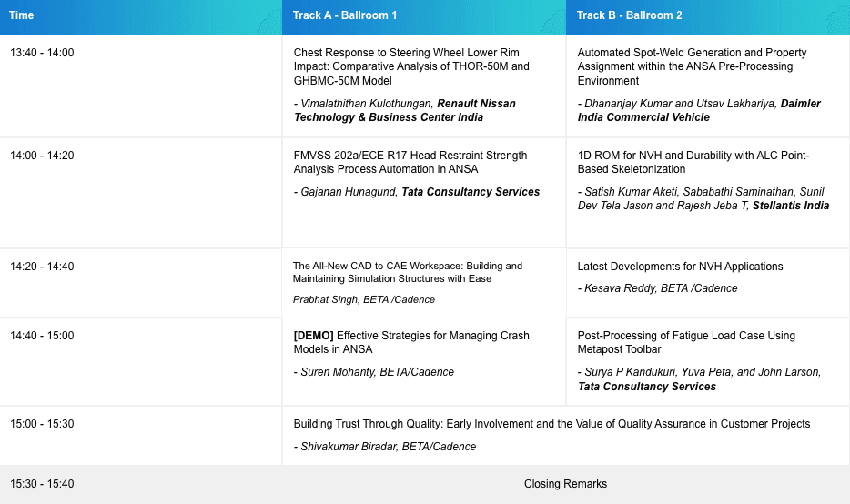Click the Automated Spot-Weld Generation talk title
This screenshot has height=504, width=850.
coord(692,66)
